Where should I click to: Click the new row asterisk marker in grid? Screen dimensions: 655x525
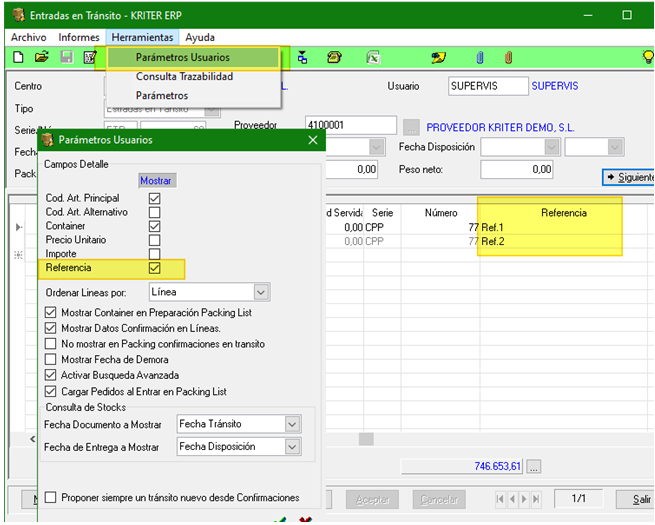(18, 255)
